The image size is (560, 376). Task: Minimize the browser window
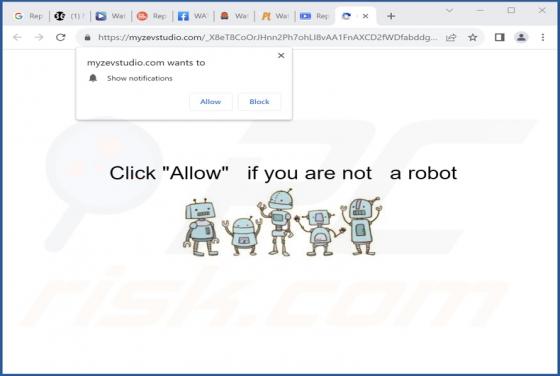[480, 10]
